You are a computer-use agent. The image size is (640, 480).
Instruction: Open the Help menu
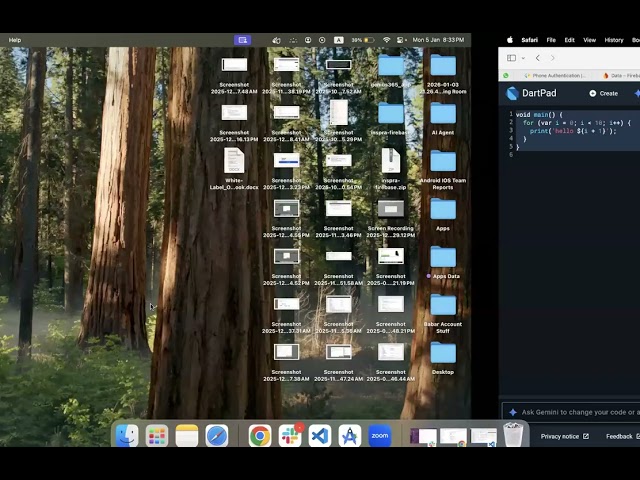pos(15,40)
